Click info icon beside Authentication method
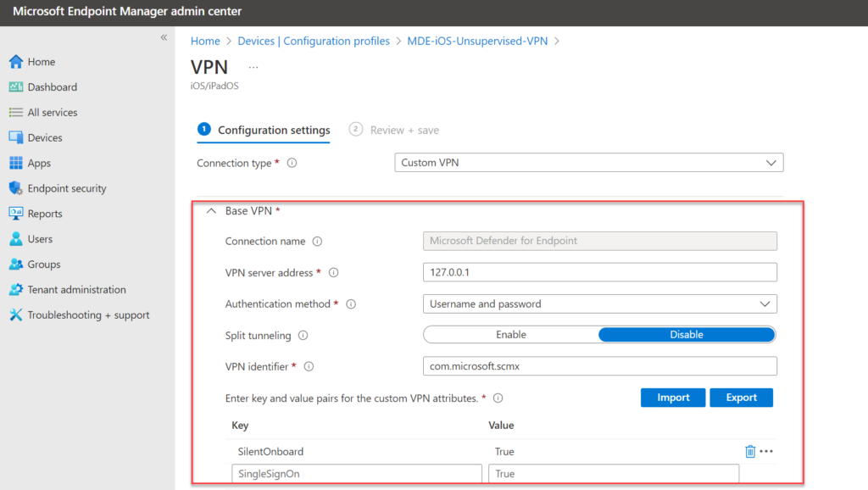Viewport: 868px width, 490px height. point(351,304)
